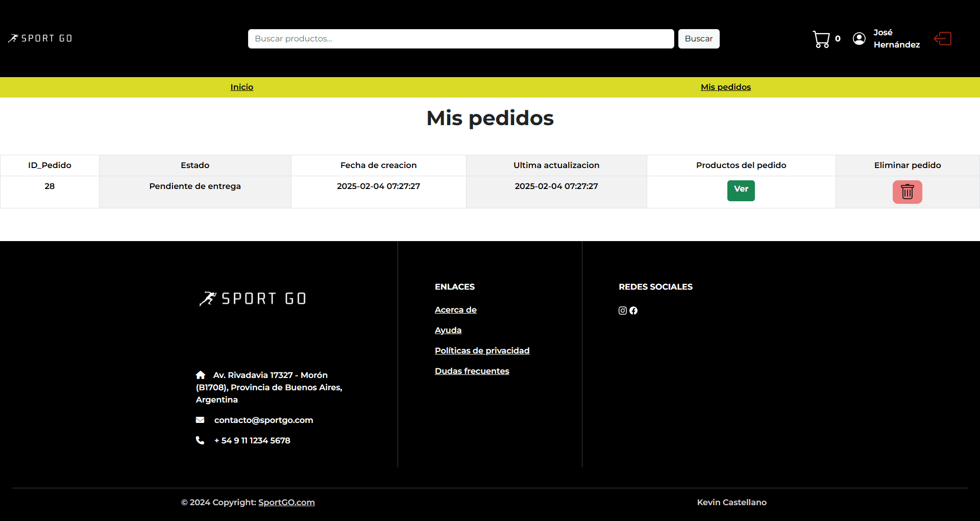980x521 pixels.
Task: Navigate to the Inicio tab
Action: (x=241, y=87)
